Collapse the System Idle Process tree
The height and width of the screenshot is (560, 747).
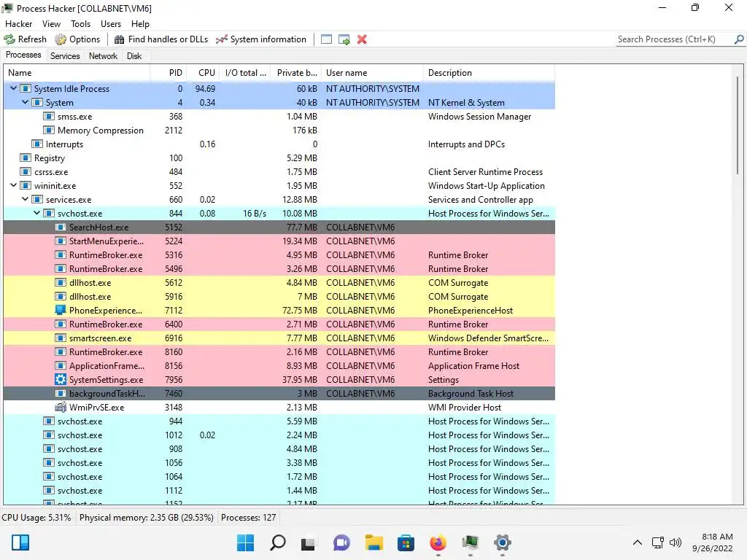(x=14, y=88)
